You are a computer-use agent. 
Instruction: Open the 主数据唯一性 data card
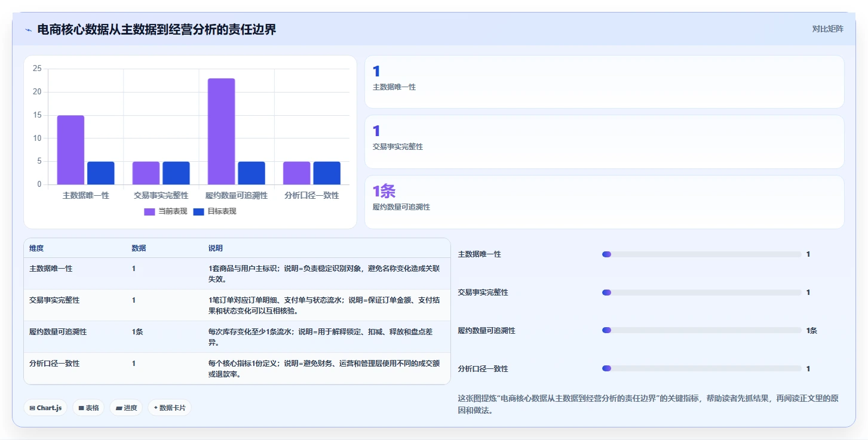tap(605, 82)
